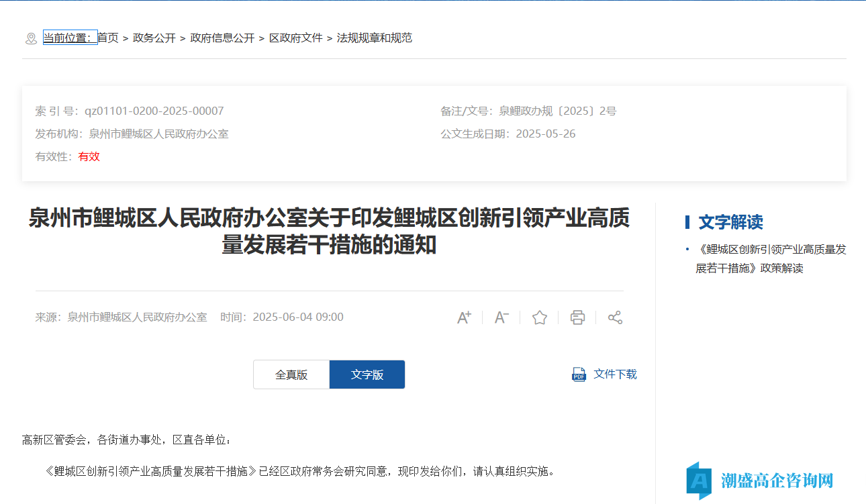Download the file via 文件下载
Viewport: 866px width, 504px height.
(615, 374)
